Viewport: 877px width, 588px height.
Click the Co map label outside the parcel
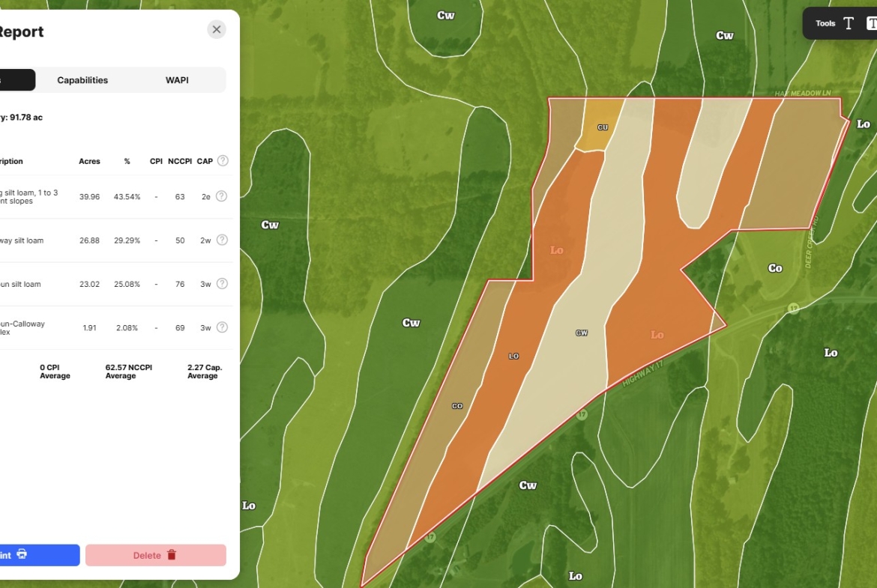pos(775,268)
